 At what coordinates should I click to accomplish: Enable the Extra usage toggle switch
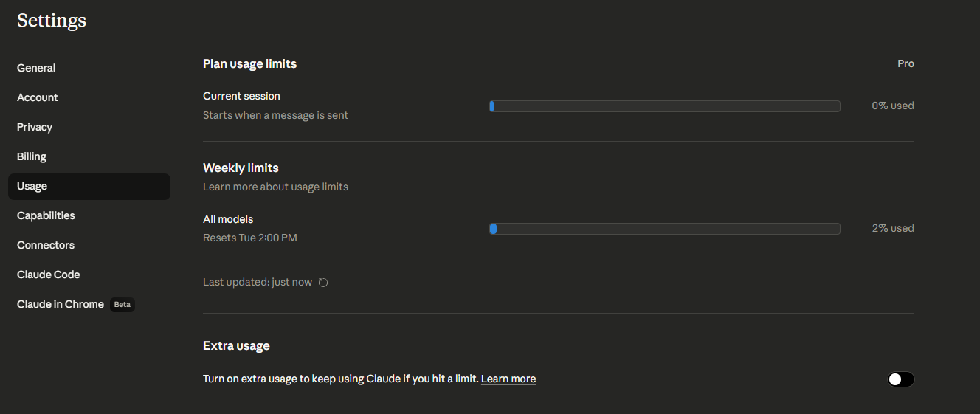click(x=901, y=379)
